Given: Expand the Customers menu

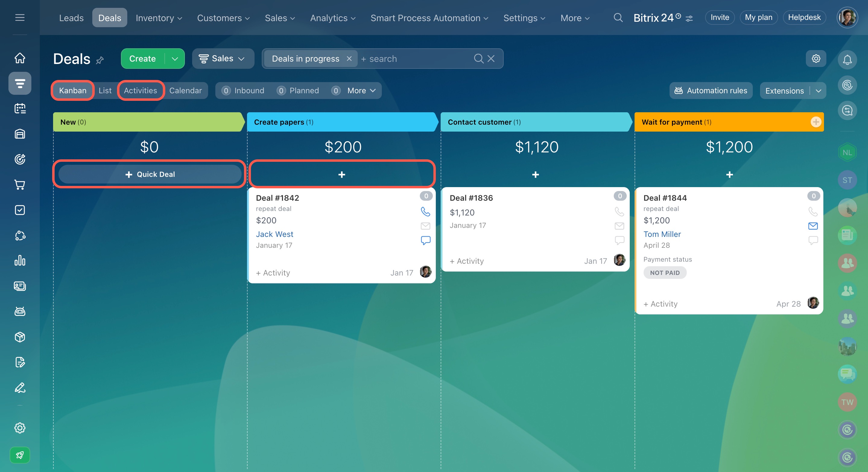Looking at the screenshot, I should 223,18.
